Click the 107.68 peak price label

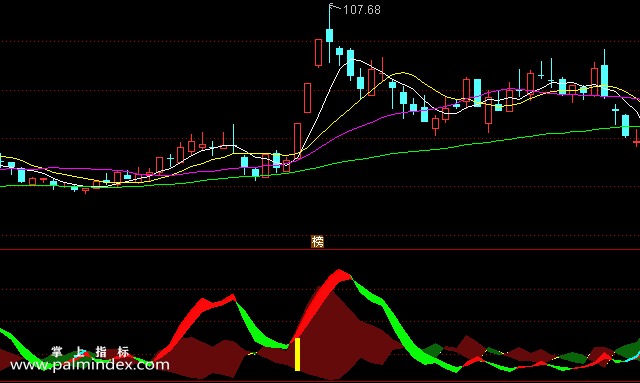[x=362, y=10]
